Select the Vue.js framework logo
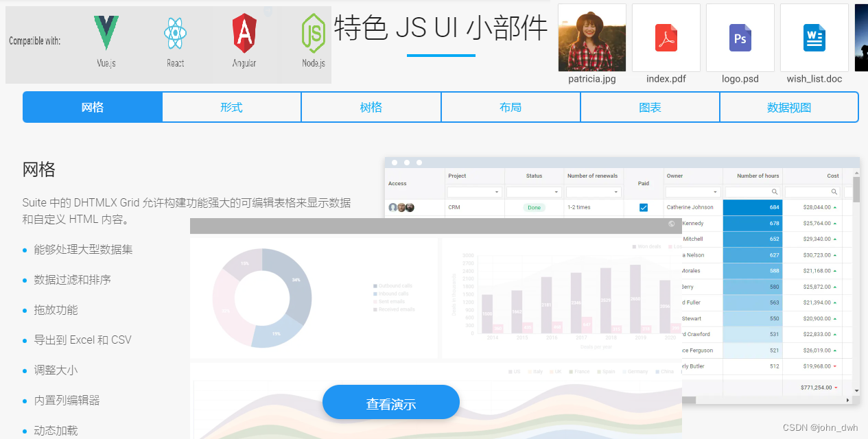This screenshot has height=439, width=868. pos(106,34)
